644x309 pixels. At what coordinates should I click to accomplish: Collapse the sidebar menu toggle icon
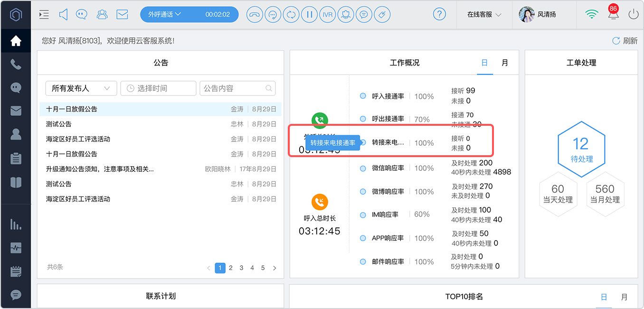click(44, 14)
